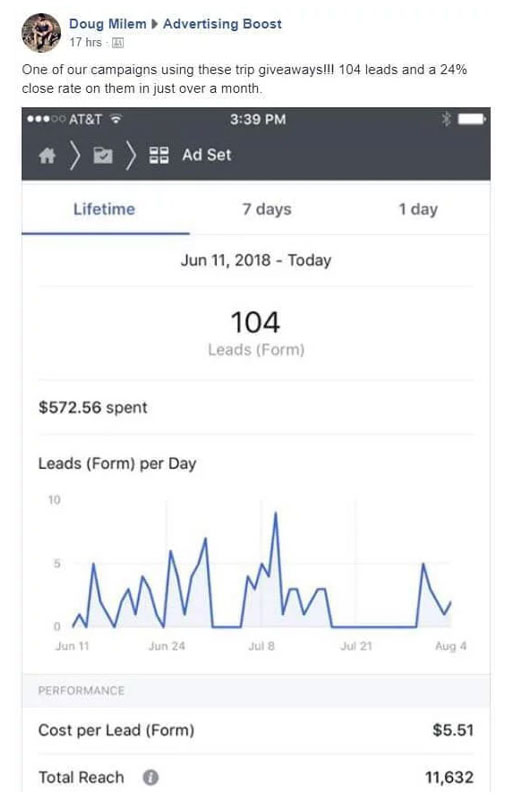Switch to the Lifetime tab
Screen dimensions: 506x812
(104, 209)
